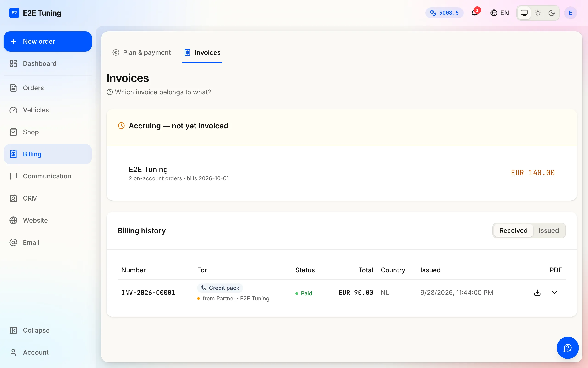Screen dimensions: 588x368
Task: Open Account settings
Action: click(x=48, y=352)
